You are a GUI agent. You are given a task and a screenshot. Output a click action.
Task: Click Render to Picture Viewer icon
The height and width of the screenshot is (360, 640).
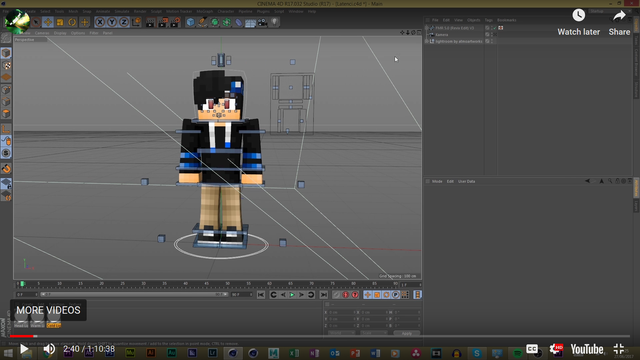(x=163, y=22)
